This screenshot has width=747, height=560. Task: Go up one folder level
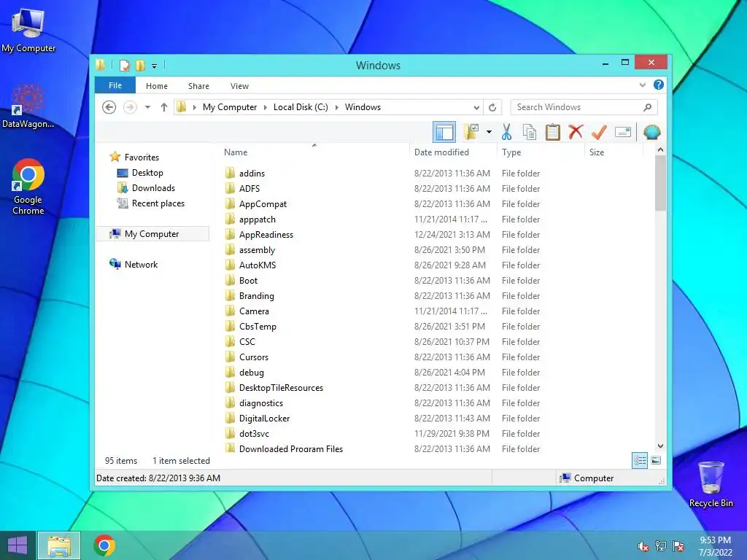(x=164, y=107)
